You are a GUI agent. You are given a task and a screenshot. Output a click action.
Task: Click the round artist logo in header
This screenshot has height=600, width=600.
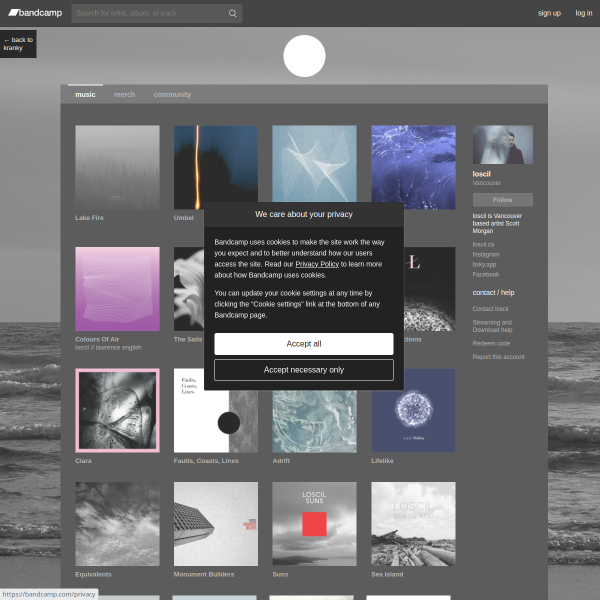(304, 56)
